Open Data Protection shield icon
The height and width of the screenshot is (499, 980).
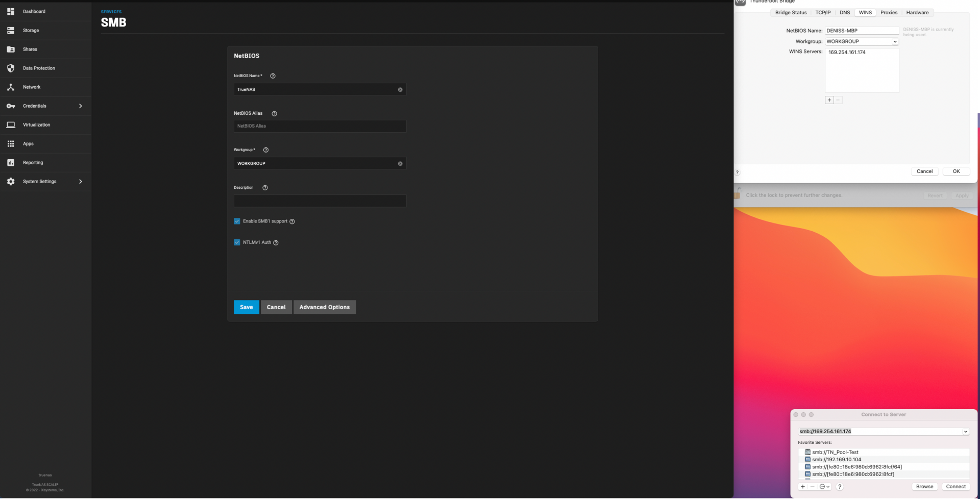(11, 68)
